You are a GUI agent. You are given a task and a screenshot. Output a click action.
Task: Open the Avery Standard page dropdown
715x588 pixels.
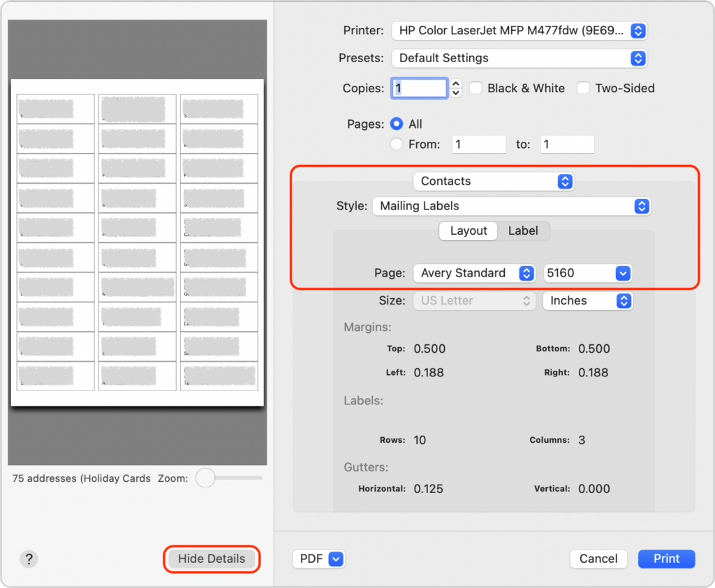point(475,273)
